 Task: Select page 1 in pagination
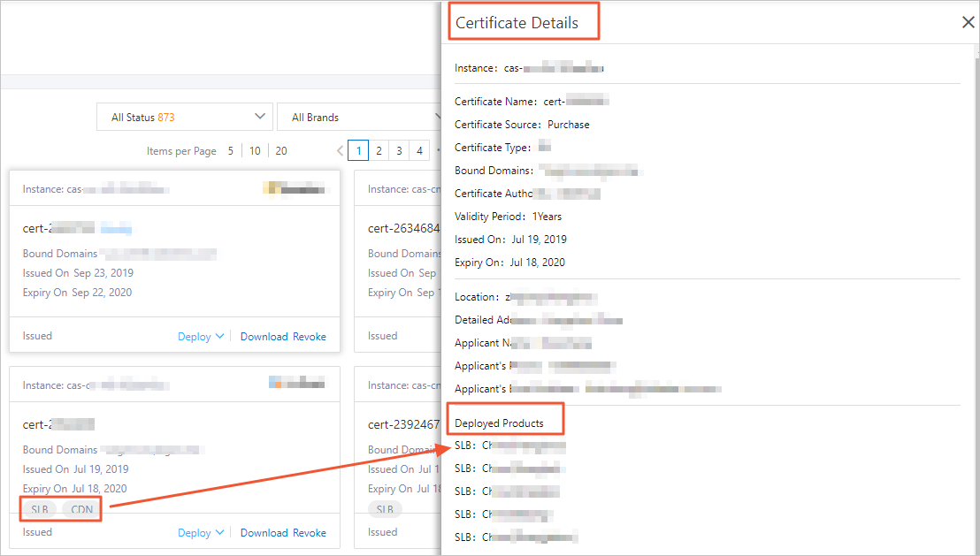click(x=358, y=151)
